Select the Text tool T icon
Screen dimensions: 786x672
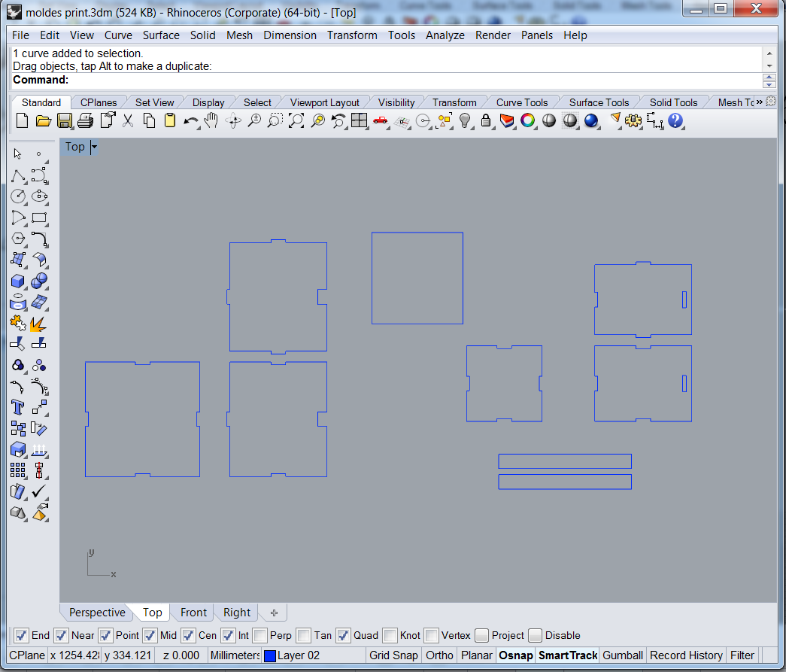pos(18,407)
